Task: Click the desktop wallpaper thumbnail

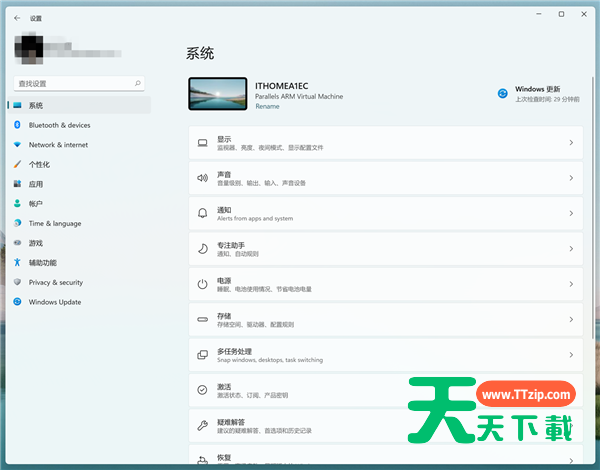Action: (x=218, y=94)
